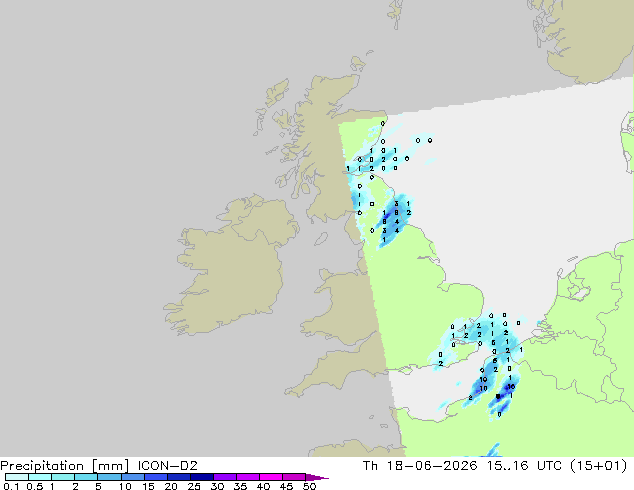The width and height of the screenshot is (634, 490).
Task: Click the "ICON-D2" model name
Action: tap(167, 466)
